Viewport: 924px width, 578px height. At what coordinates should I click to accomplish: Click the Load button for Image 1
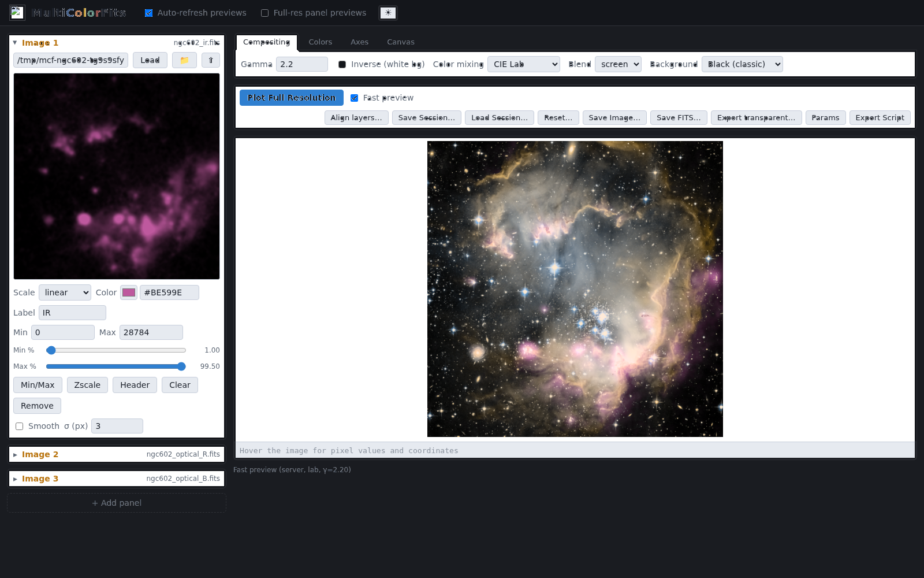[x=150, y=60]
